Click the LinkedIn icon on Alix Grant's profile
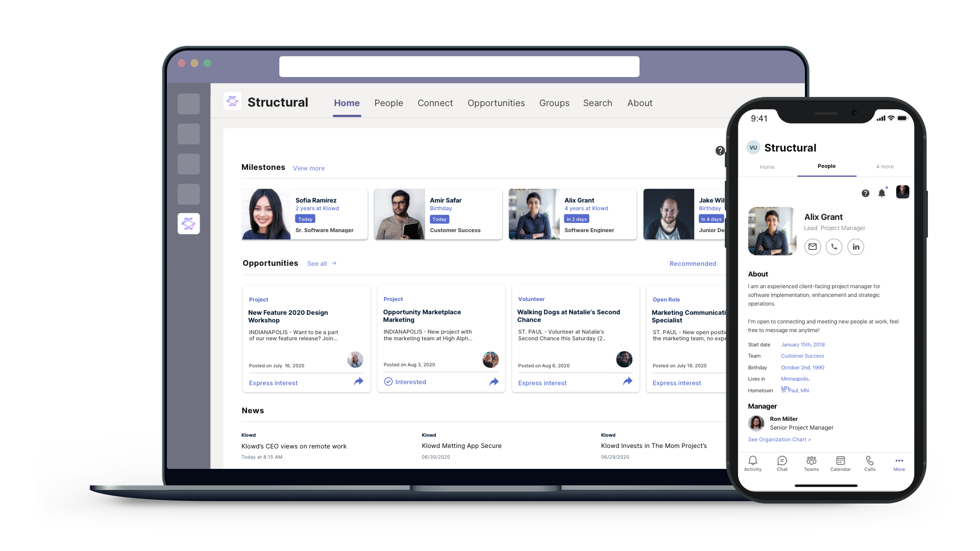Image resolution: width=980 pixels, height=551 pixels. point(856,246)
